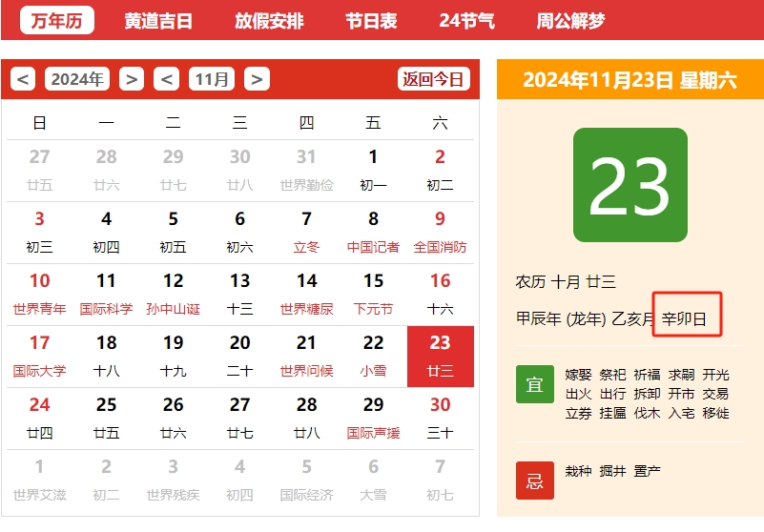Open the 2024年 year selector
The image size is (764, 532).
point(77,79)
